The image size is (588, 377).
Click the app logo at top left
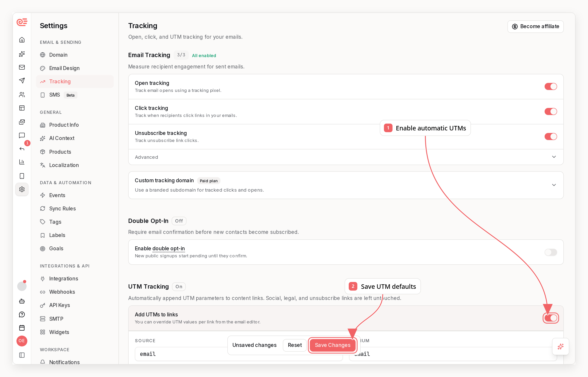point(22,22)
